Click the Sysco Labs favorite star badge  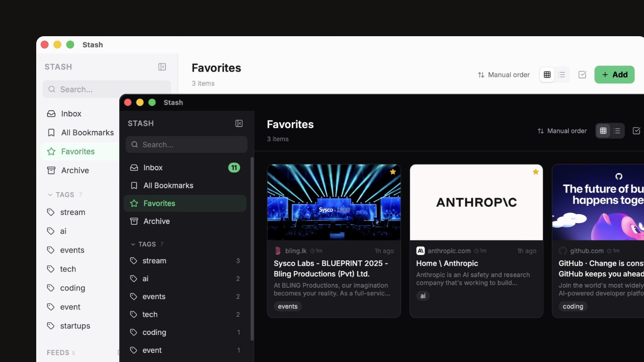coord(393,171)
